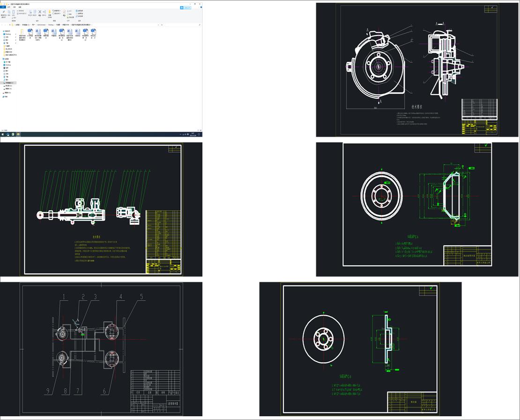Select the highlighted local disk in sidebar

click(8, 82)
